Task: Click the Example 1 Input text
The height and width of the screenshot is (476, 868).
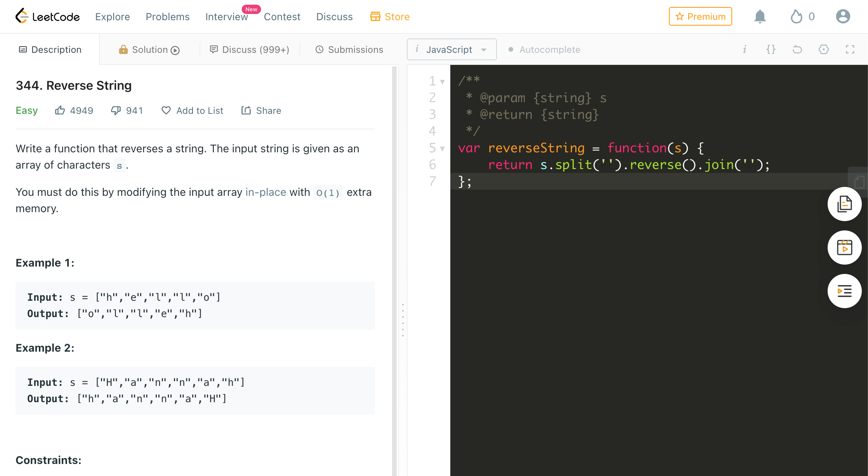Action: [124, 297]
